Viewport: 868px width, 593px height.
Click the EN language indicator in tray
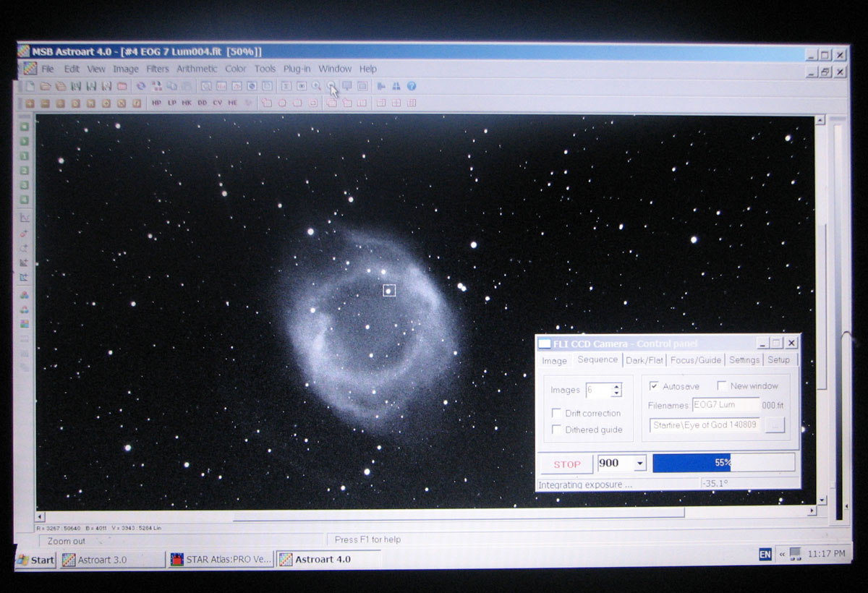coord(765,554)
